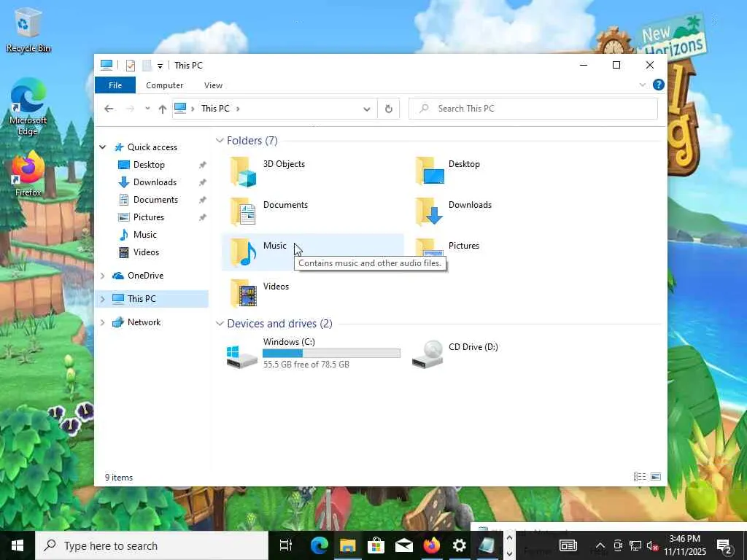Screen dimensions: 747x560
Task: Switch to Details view in status bar
Action: (x=640, y=477)
